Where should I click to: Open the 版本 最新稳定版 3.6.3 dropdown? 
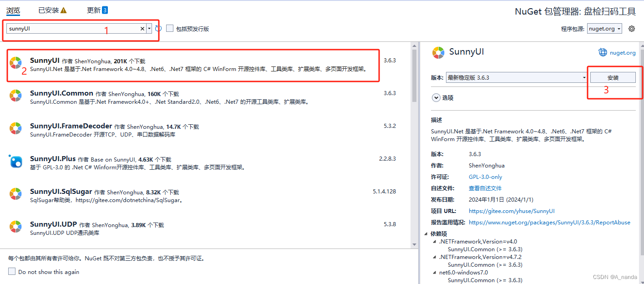coord(517,77)
